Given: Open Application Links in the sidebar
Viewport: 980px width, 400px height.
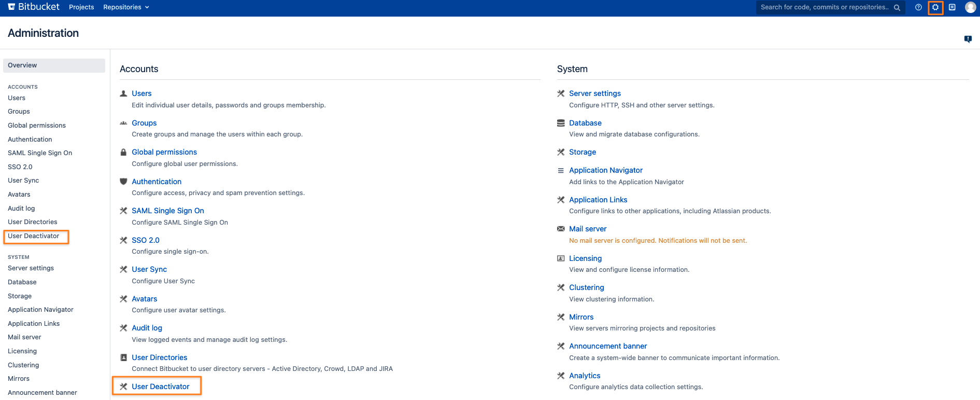Looking at the screenshot, I should (34, 324).
